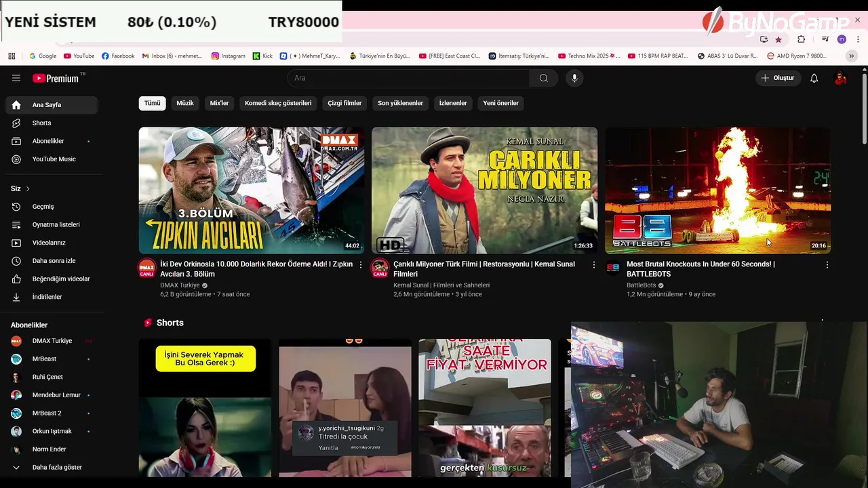868x488 pixels.
Task: Open more options for BattleBots video
Action: 827,265
